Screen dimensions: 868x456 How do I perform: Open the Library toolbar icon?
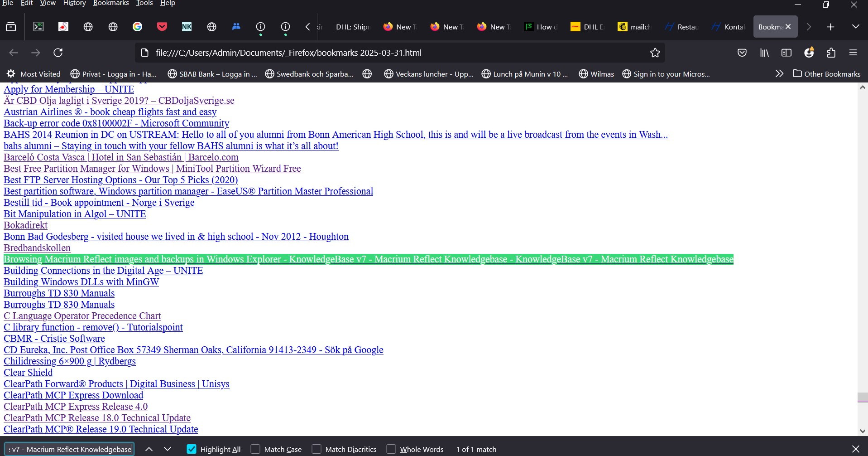click(x=764, y=53)
